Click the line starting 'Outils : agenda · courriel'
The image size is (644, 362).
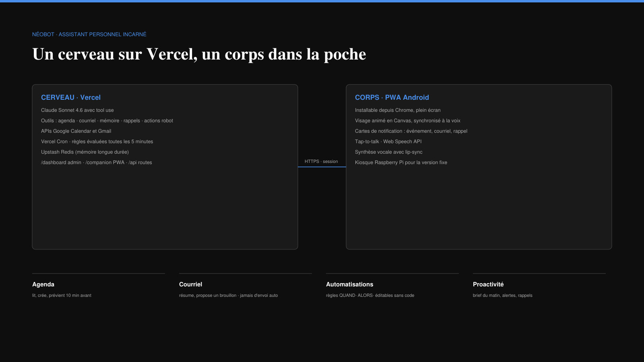(107, 121)
